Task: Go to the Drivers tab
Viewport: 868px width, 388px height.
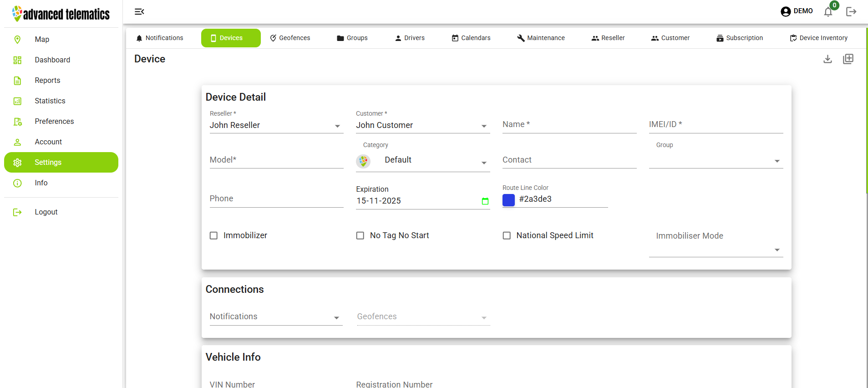Action: [x=410, y=38]
